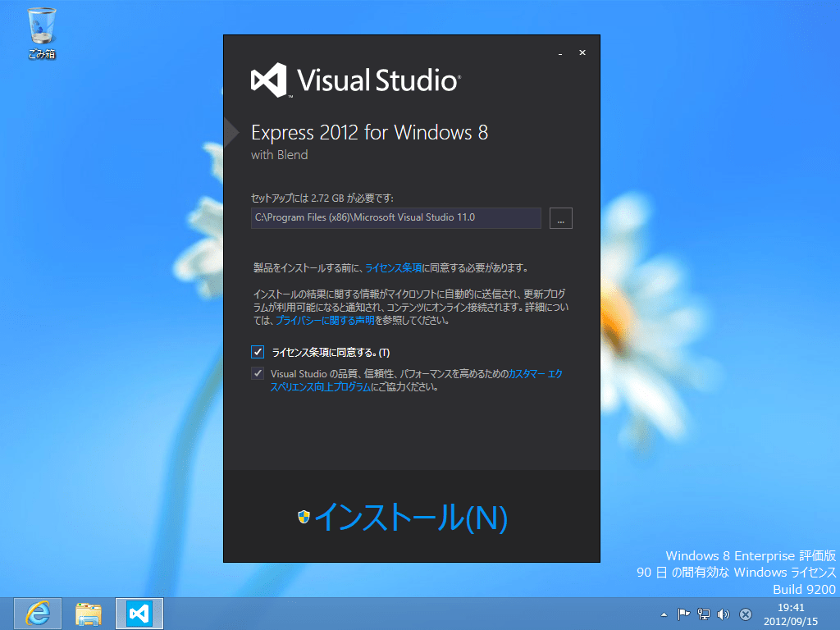Open the volume speaker icon

pos(724,614)
